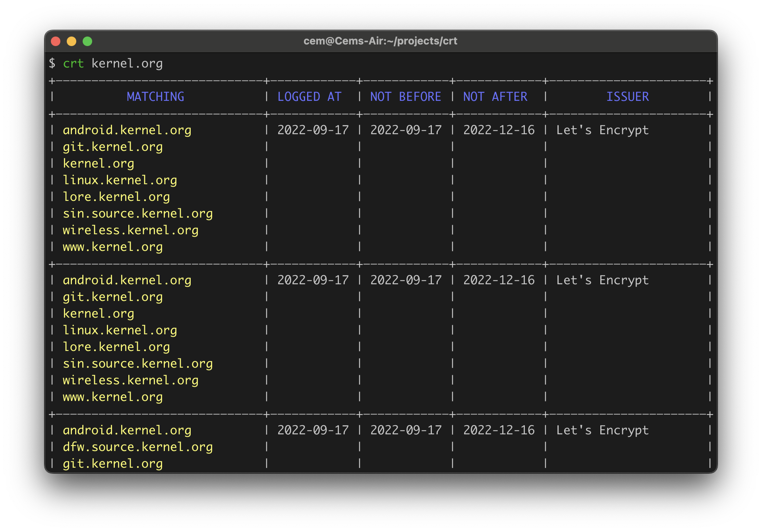
Task: Click git.kernel.org in the second certificate block
Action: [x=113, y=297]
